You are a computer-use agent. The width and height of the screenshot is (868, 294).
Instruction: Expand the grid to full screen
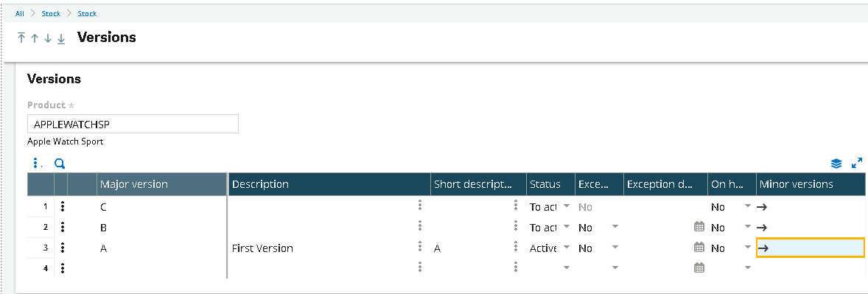tap(857, 164)
